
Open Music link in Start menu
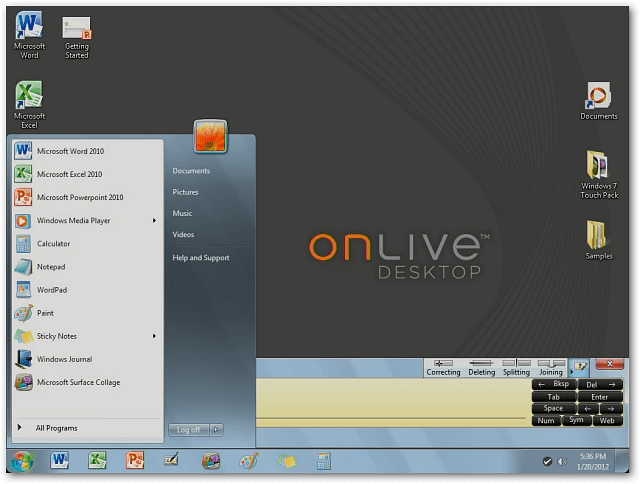tap(182, 213)
